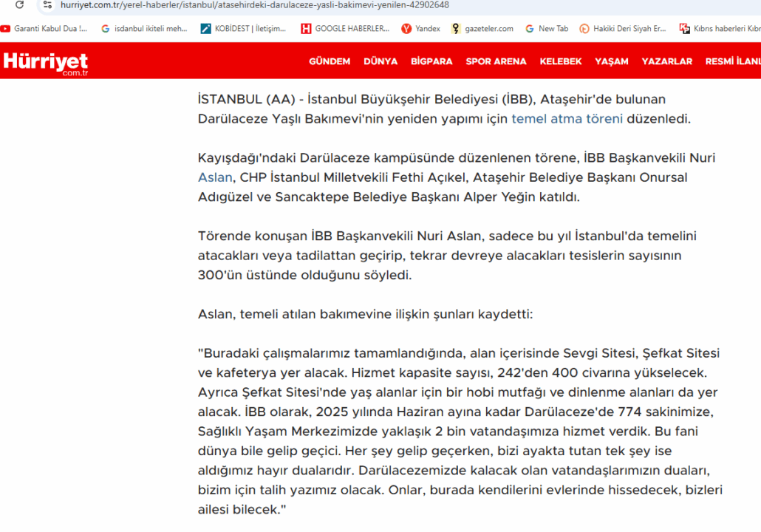
Task: Open the YAZARLAR section
Action: coord(667,61)
